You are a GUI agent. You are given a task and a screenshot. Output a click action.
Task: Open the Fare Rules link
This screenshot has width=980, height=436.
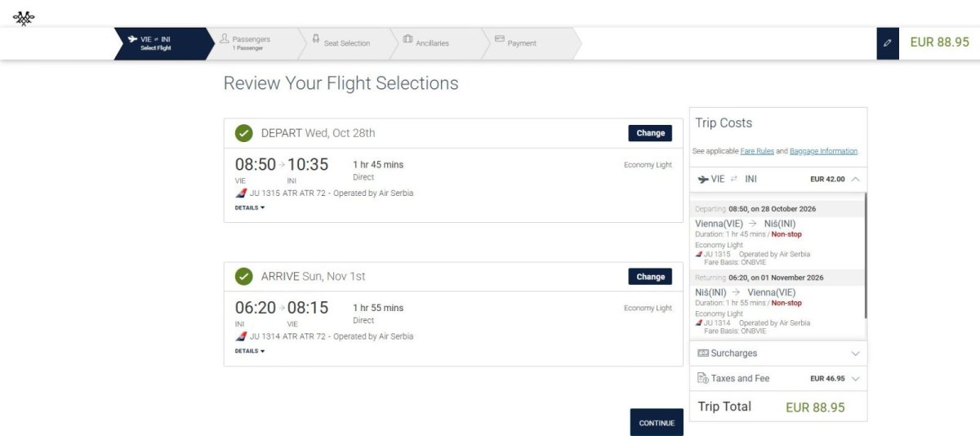757,151
